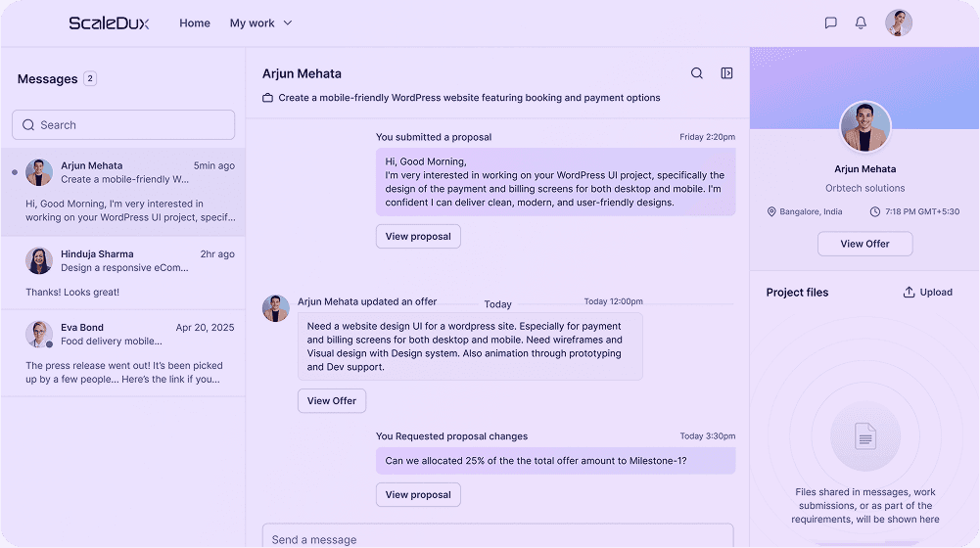Screen dimensions: 980x548
Task: Click Eva Bond's avatar in list
Action: click(x=39, y=335)
